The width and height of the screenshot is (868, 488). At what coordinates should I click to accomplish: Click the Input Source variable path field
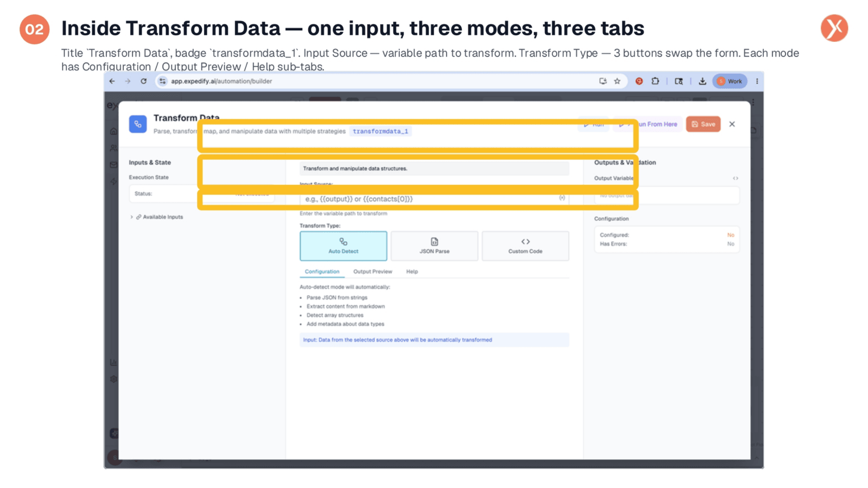point(434,199)
